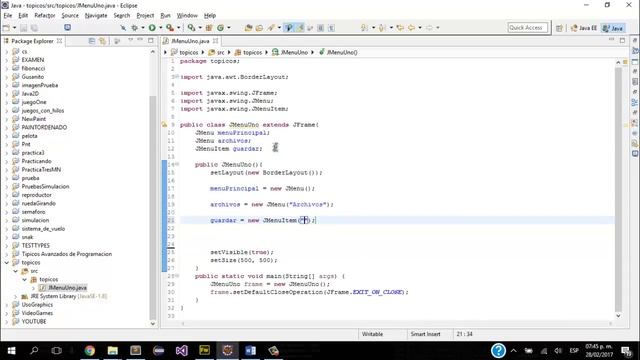Close the JMenuUno.java editor tab
640x360 pixels.
pos(215,41)
